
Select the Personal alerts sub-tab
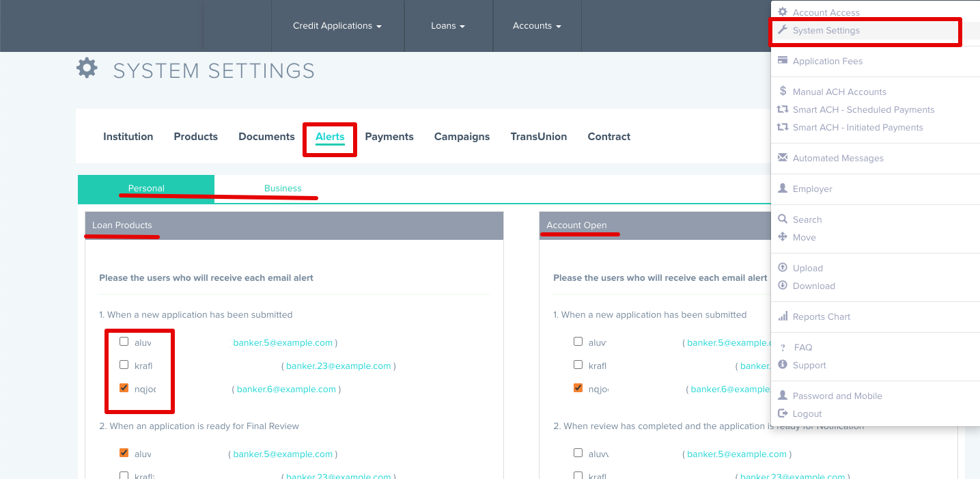146,189
